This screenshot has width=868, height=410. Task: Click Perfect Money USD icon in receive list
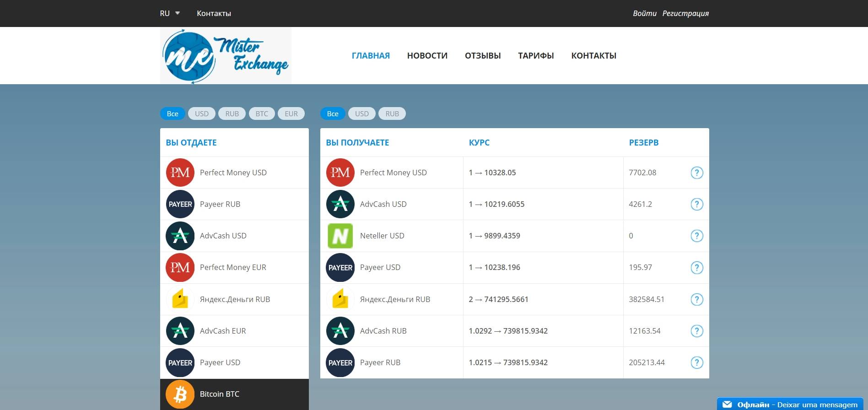click(340, 173)
